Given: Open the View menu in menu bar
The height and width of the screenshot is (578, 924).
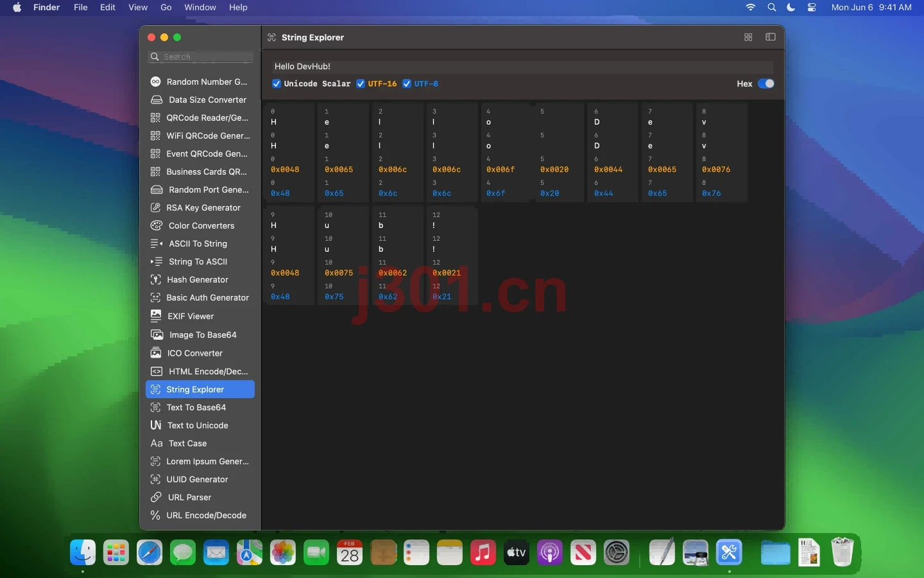Looking at the screenshot, I should [x=138, y=7].
